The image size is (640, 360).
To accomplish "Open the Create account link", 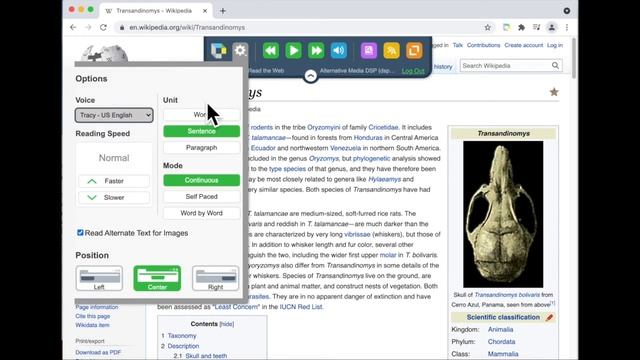I will (523, 45).
